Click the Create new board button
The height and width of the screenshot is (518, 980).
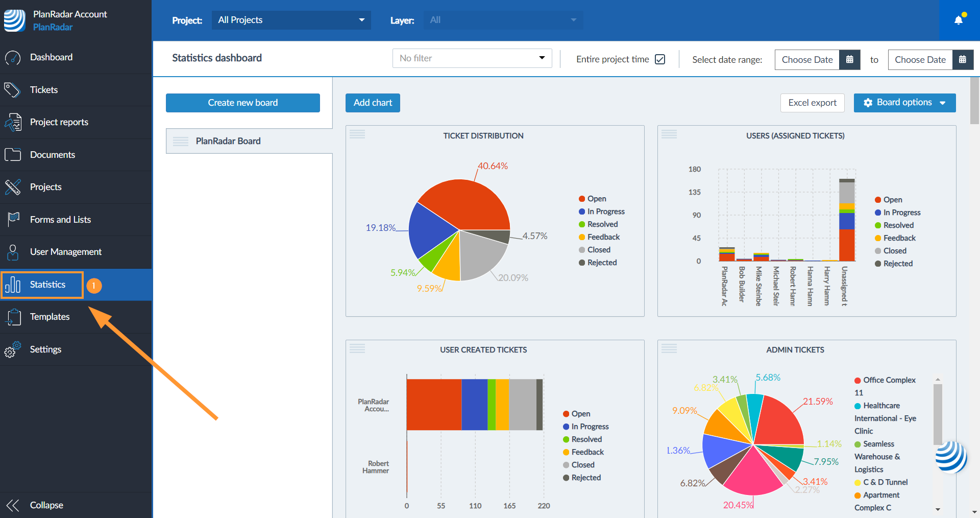click(242, 103)
